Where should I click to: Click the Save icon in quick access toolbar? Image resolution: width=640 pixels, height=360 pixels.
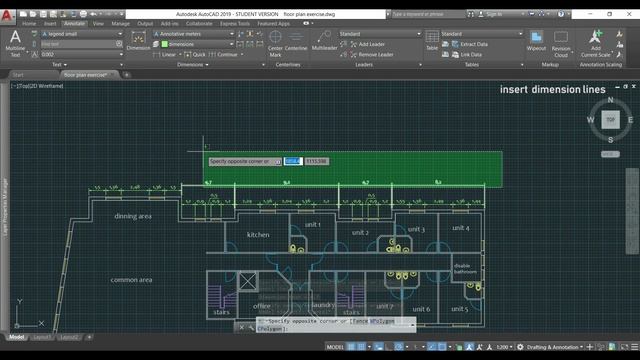[x=43, y=14]
